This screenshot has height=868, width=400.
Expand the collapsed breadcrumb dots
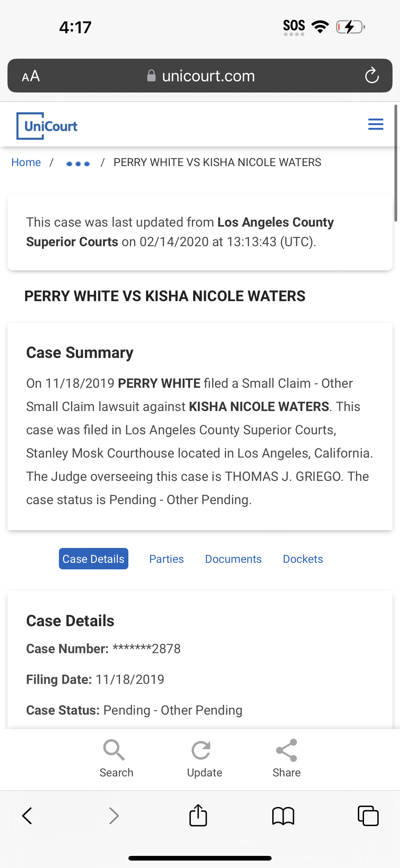pyautogui.click(x=78, y=164)
